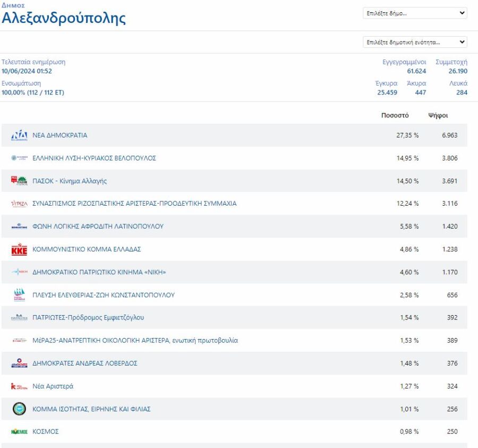This screenshot has width=478, height=448.
Task: Click the ΣΥΡΙΖΑ party logo
Action: (x=19, y=204)
